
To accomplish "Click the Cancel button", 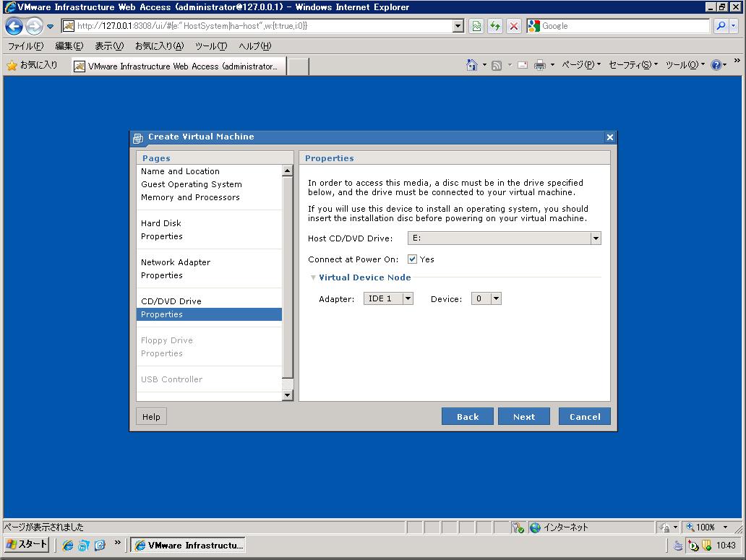I will click(585, 416).
